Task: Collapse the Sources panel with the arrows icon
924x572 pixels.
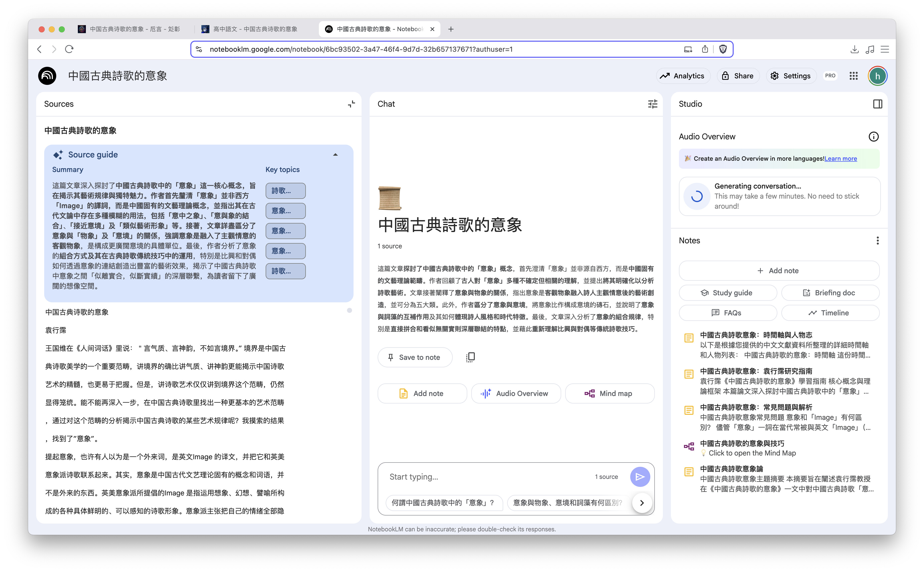Action: point(351,104)
